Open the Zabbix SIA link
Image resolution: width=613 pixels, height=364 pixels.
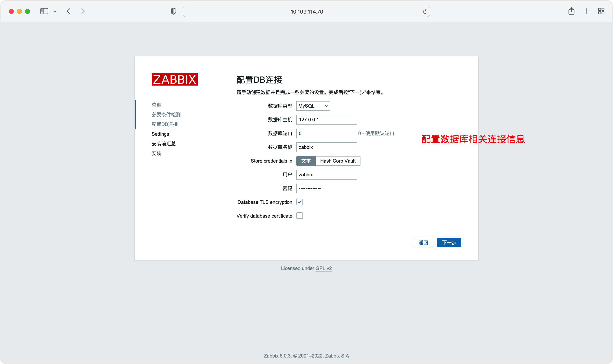pyautogui.click(x=337, y=356)
